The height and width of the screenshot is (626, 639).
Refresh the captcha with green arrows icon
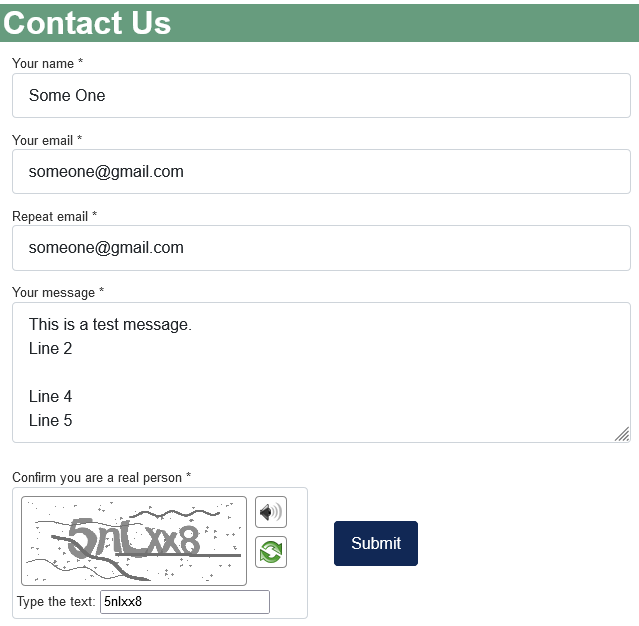(271, 552)
